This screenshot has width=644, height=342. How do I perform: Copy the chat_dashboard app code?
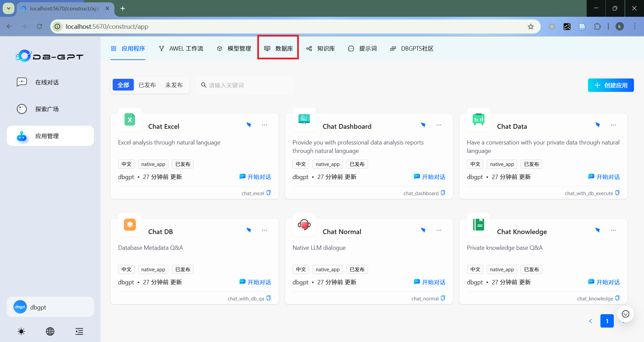[443, 193]
